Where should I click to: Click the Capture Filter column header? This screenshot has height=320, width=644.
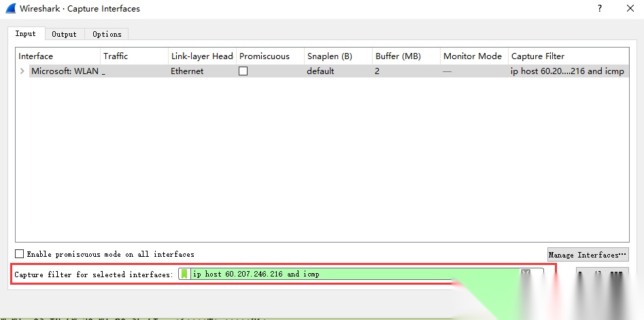(x=569, y=56)
